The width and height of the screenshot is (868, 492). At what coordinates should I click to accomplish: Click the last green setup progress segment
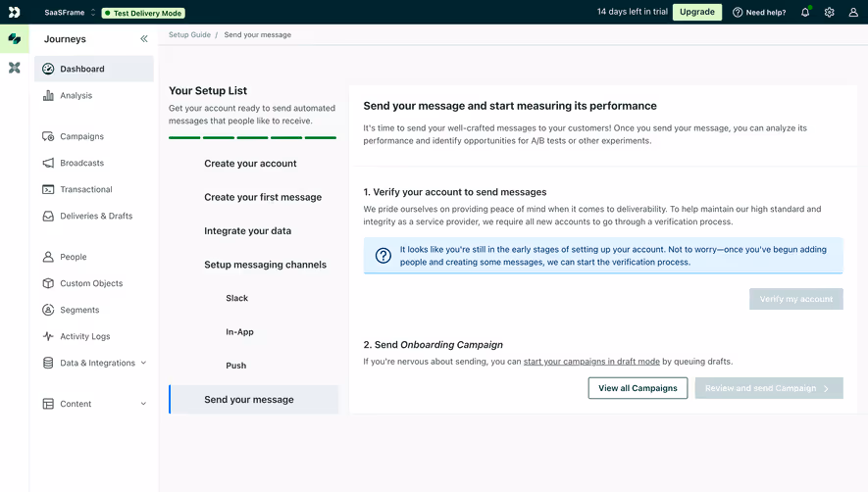click(321, 137)
